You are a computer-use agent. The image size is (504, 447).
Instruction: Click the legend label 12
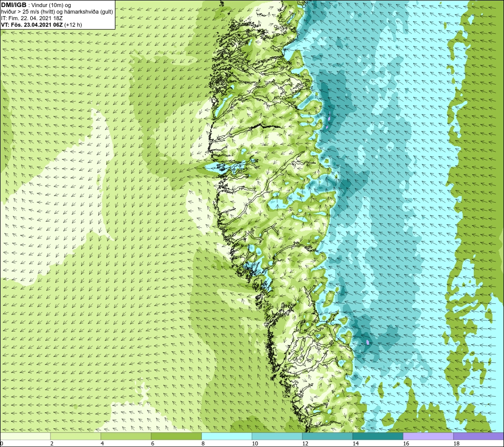pos(305,443)
